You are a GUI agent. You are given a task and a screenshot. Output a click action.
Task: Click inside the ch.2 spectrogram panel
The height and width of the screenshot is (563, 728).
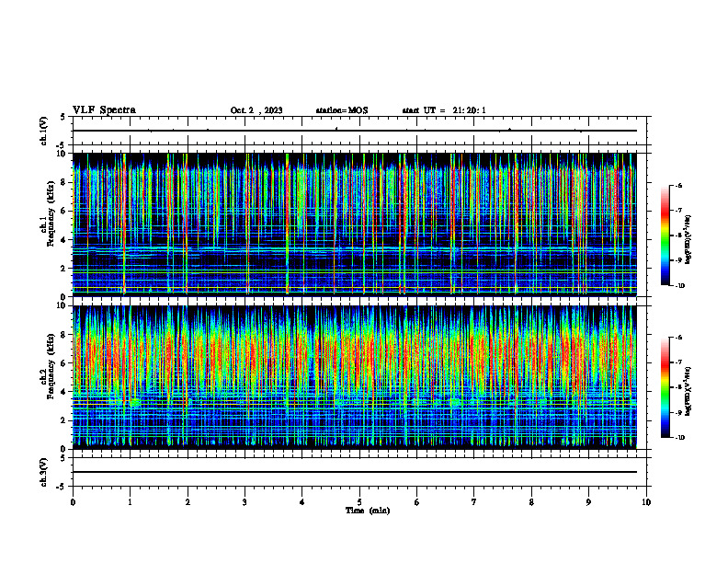[354, 377]
